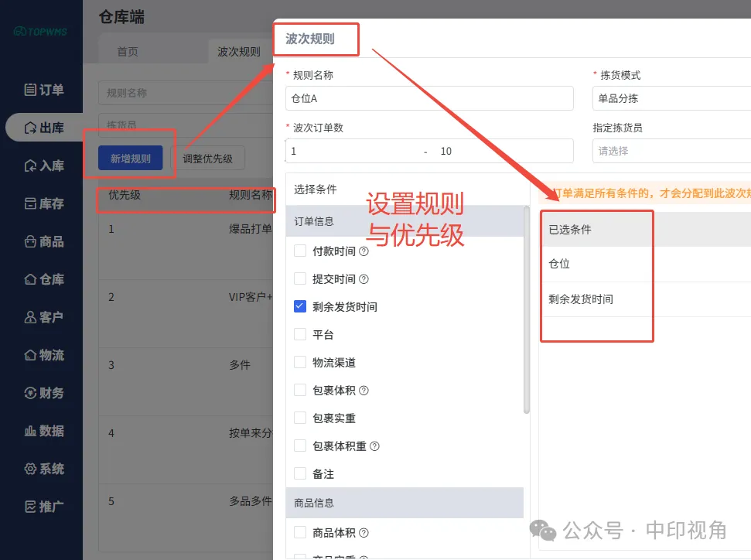Click the VIP客户 rule row
Viewport: 751px width, 560px height.
coord(186,314)
